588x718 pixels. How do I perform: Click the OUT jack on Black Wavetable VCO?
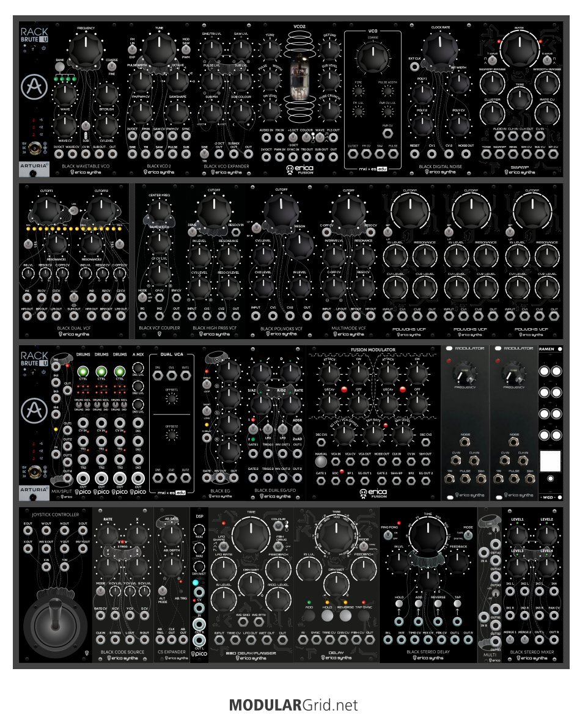click(x=112, y=155)
